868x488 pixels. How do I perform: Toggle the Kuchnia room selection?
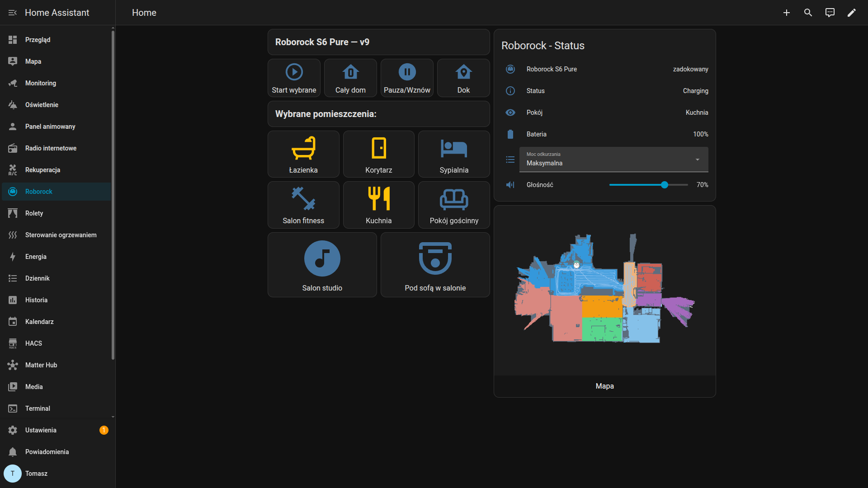[379, 205]
